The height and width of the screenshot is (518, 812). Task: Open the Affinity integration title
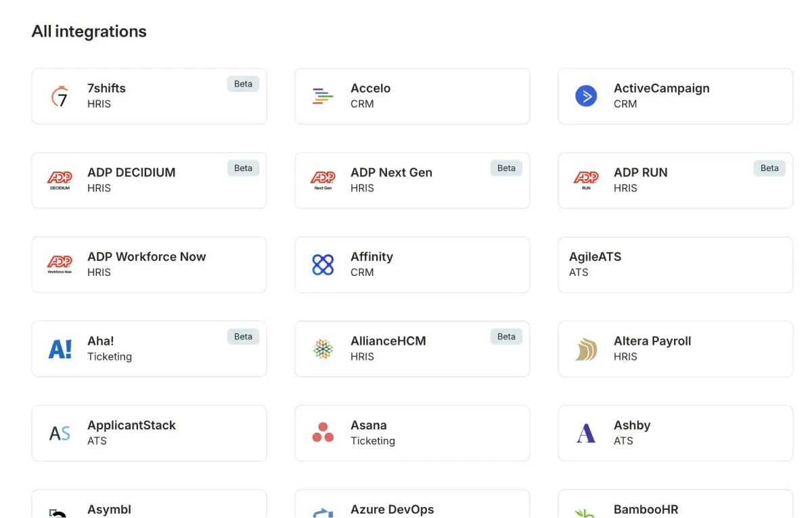(x=371, y=256)
